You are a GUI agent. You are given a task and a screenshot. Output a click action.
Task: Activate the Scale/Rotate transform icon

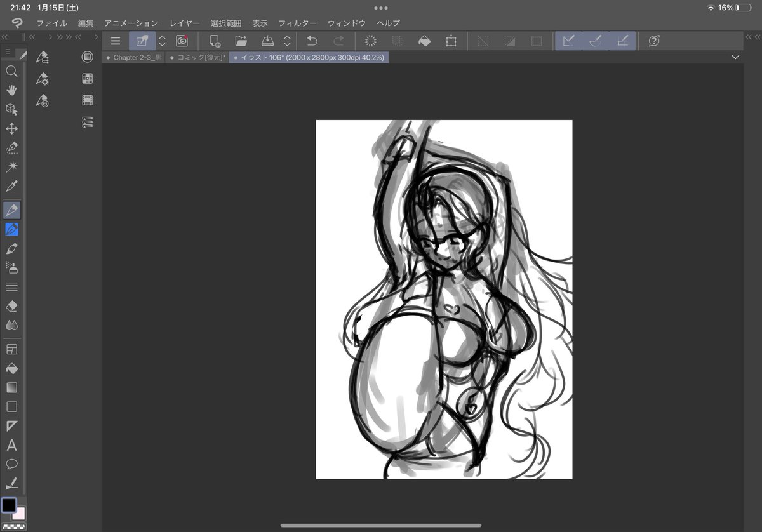tap(451, 41)
